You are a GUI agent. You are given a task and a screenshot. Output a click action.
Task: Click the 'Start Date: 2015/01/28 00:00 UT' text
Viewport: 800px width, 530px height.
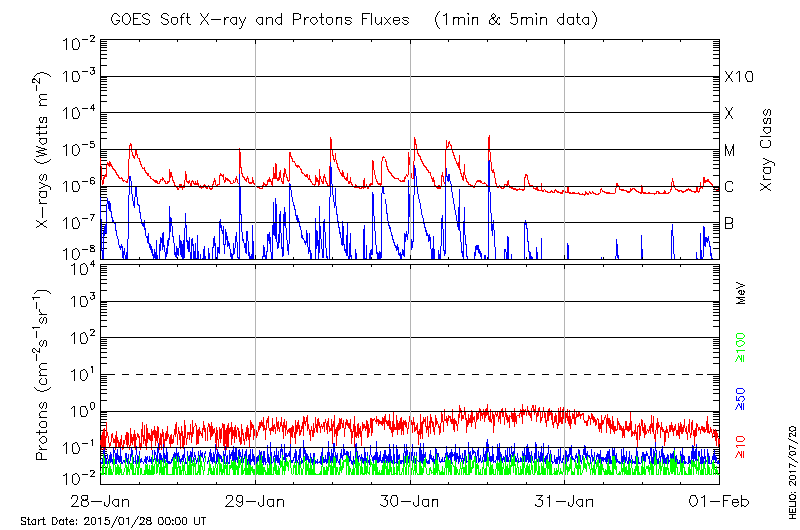point(113,521)
